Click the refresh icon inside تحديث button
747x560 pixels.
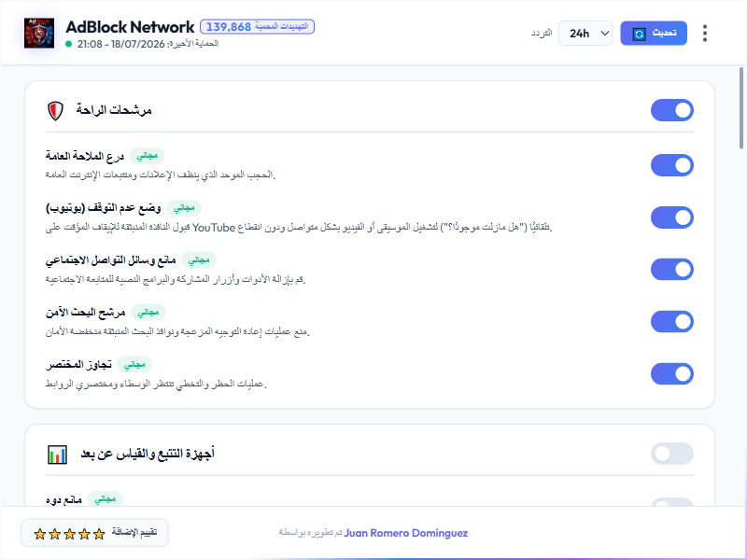point(639,34)
